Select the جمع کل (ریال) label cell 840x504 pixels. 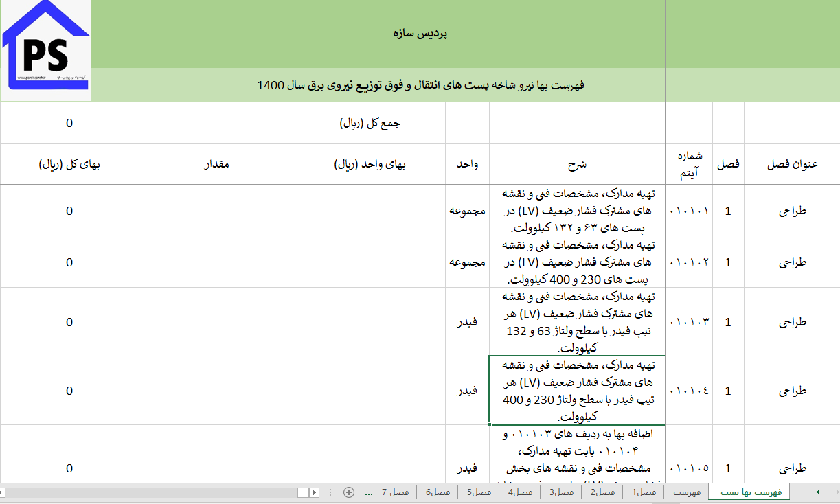coord(370,124)
